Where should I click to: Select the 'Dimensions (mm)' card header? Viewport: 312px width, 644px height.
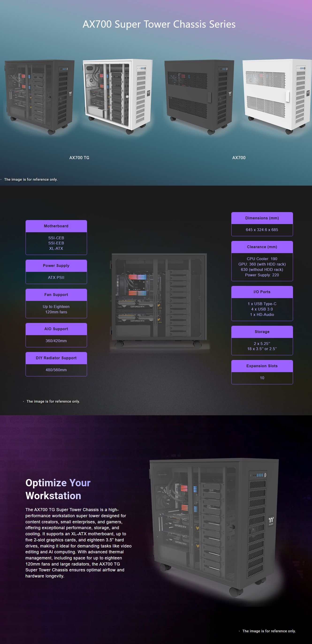(262, 218)
